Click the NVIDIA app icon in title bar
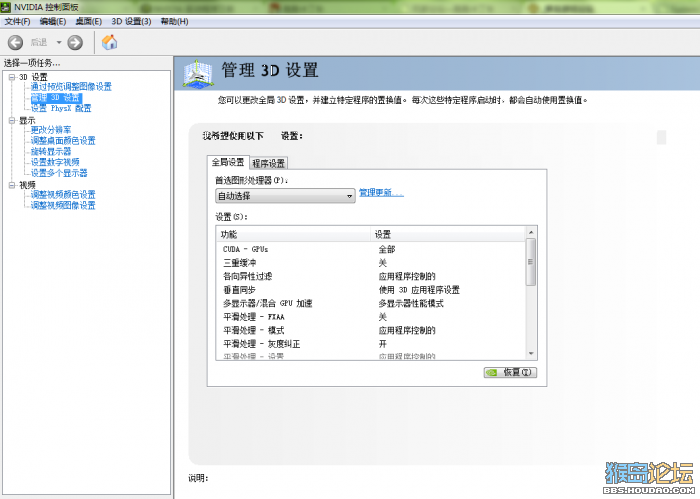Image resolution: width=700 pixels, height=499 pixels. point(6,7)
